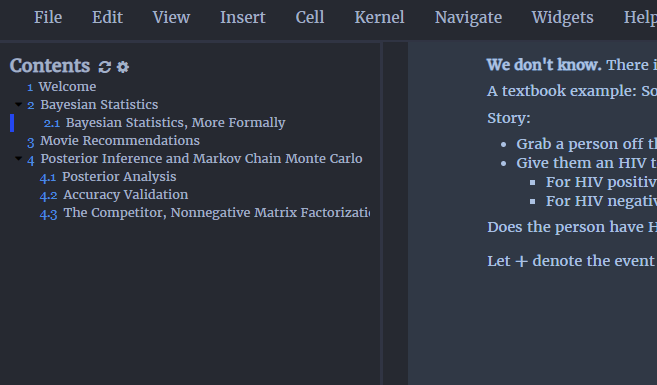Open table of contents settings gear

(123, 67)
